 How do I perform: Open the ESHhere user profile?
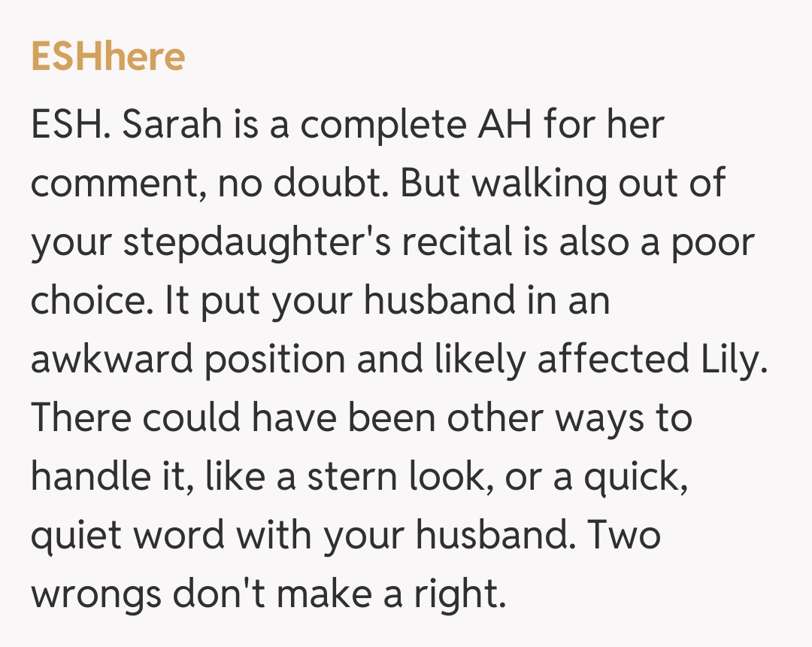point(108,56)
